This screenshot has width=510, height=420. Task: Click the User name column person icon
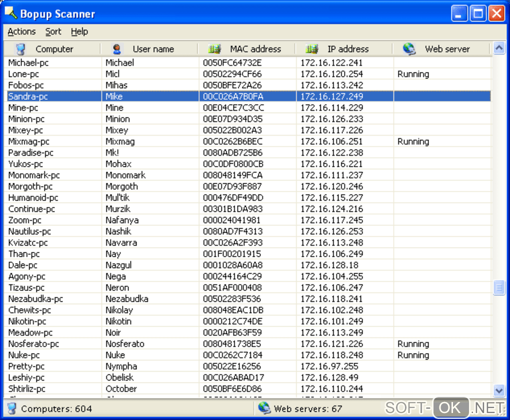click(117, 49)
